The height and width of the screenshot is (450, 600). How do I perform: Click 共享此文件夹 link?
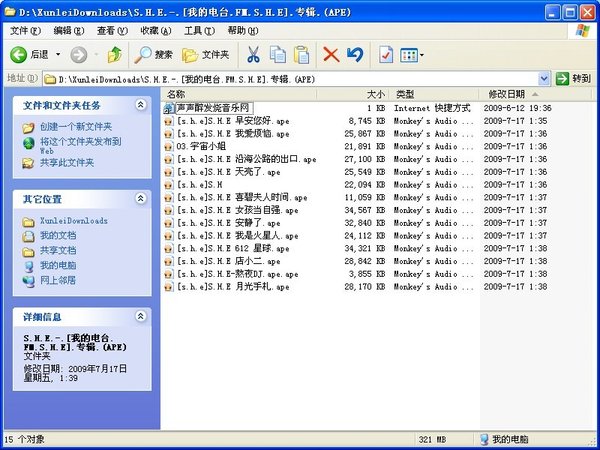[x=67, y=163]
